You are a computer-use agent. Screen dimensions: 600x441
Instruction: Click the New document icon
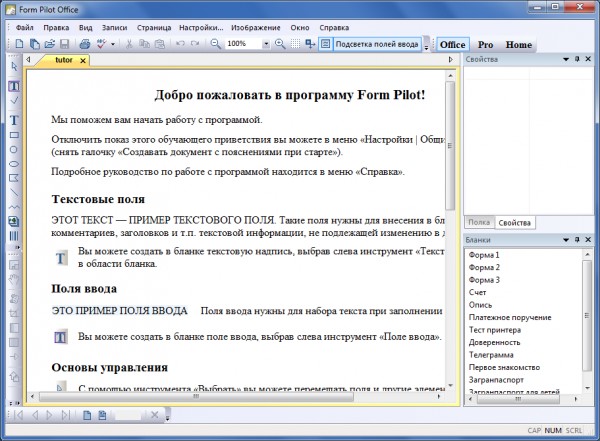tap(21, 44)
